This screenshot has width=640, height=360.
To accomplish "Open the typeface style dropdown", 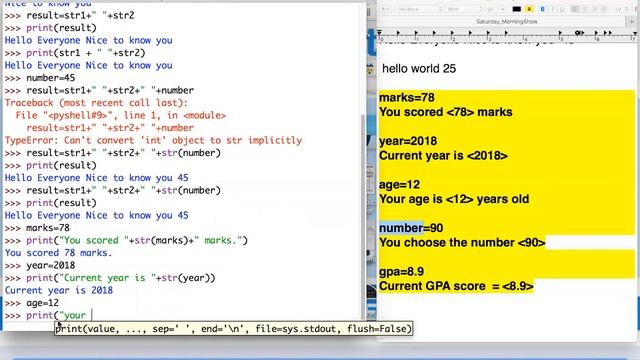I will pyautogui.click(x=464, y=9).
